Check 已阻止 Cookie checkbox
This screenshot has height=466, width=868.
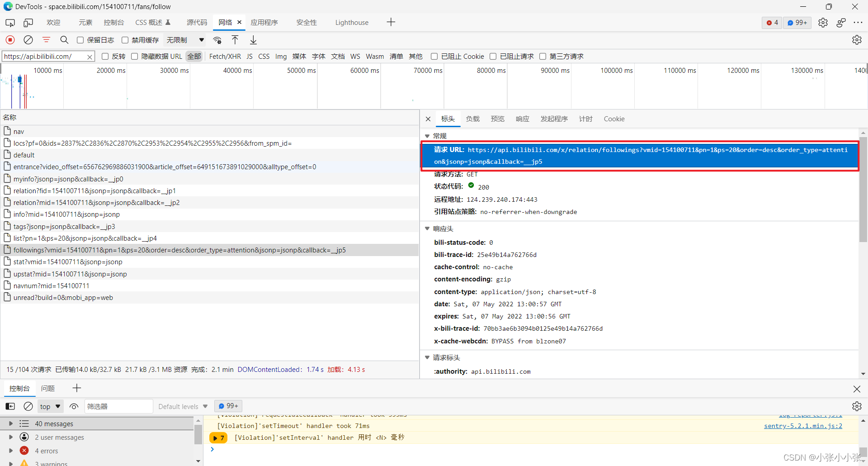[434, 56]
